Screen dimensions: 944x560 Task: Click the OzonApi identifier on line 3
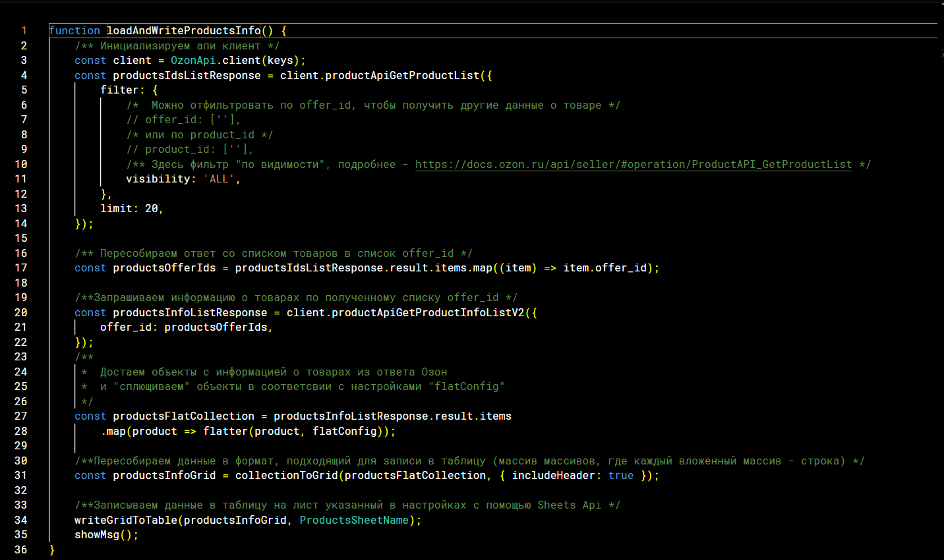click(193, 61)
